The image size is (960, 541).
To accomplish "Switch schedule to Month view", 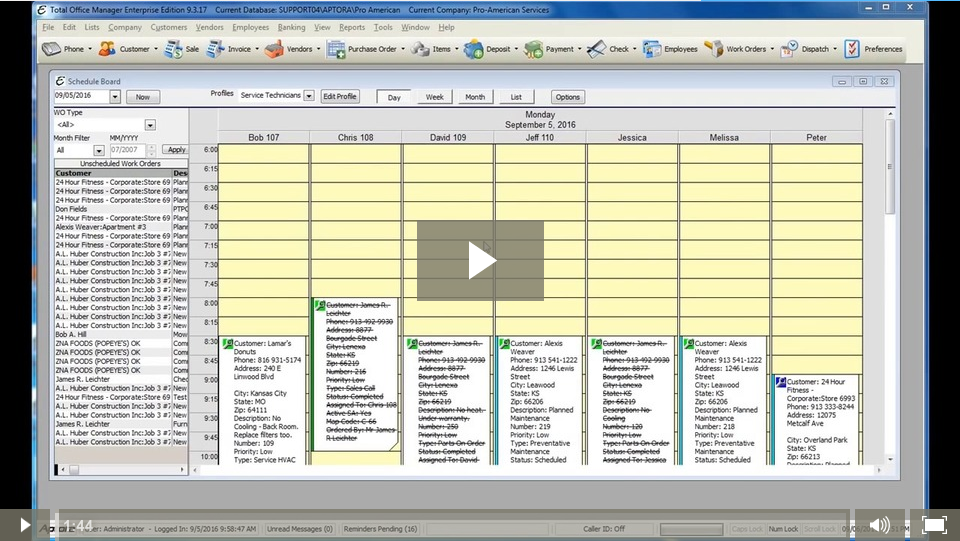I will 475,97.
